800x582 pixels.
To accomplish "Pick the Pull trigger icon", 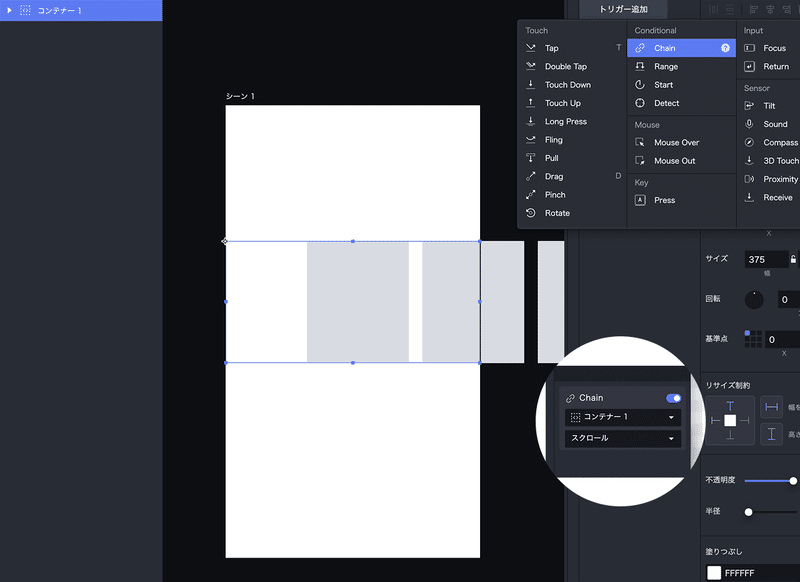I will click(531, 158).
